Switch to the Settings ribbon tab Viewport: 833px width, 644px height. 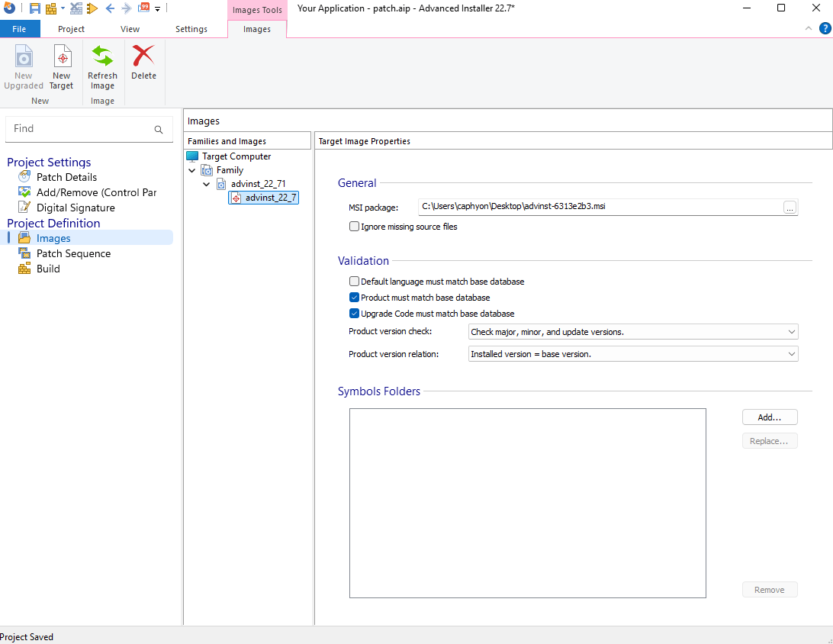click(191, 29)
